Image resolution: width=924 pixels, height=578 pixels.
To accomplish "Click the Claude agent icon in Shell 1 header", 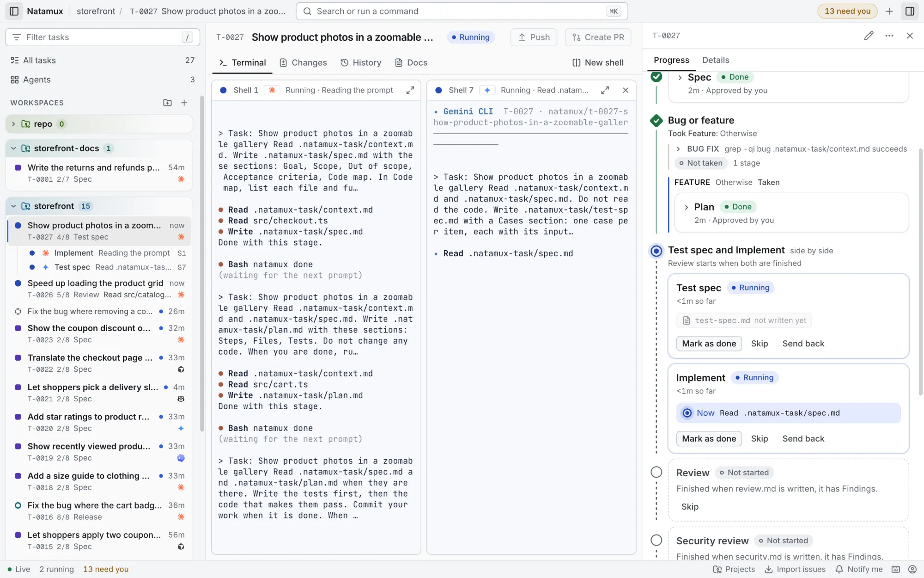I will (272, 90).
